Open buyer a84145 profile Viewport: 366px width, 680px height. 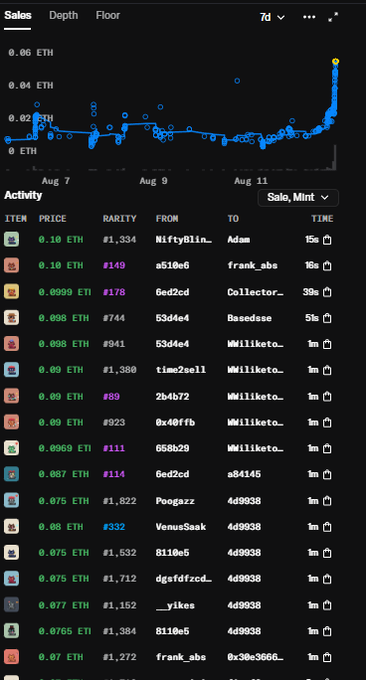(244, 474)
